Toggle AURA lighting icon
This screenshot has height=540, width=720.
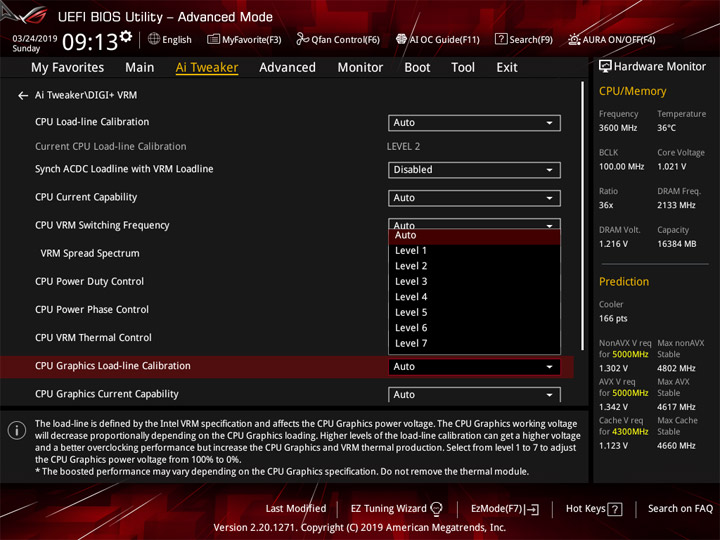tap(574, 39)
